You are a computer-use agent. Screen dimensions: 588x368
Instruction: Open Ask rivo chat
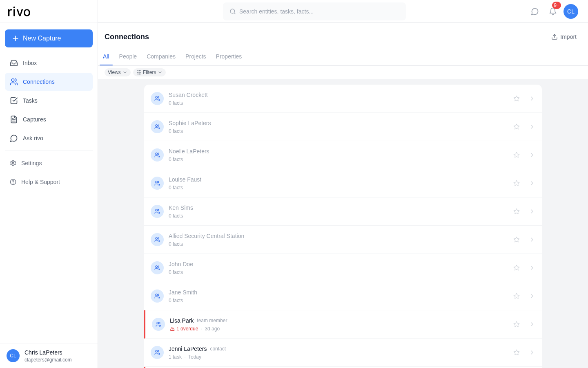(x=33, y=138)
